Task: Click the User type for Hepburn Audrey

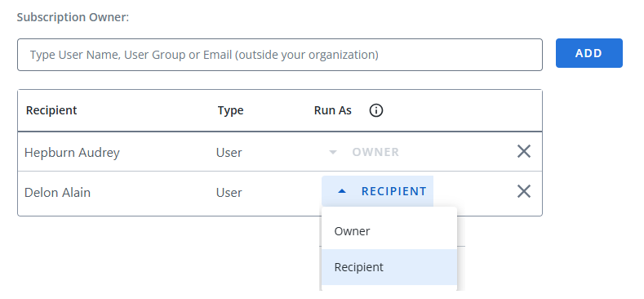Action: (229, 153)
